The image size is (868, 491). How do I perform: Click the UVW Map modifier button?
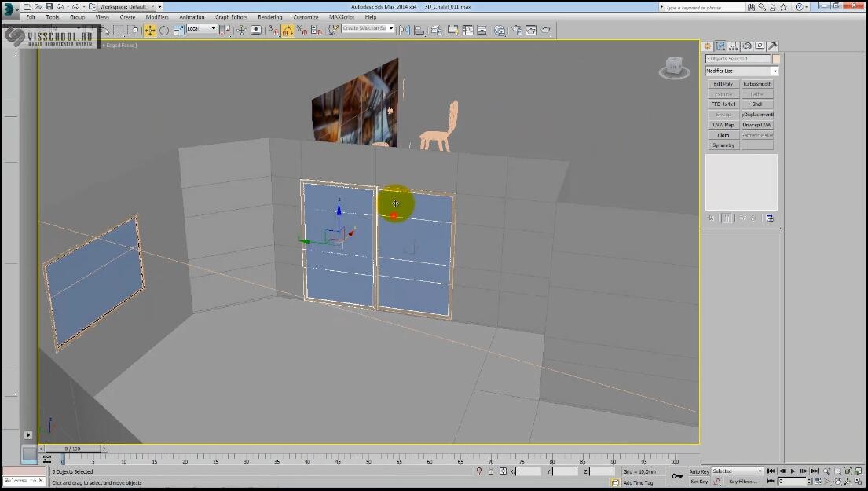click(723, 125)
